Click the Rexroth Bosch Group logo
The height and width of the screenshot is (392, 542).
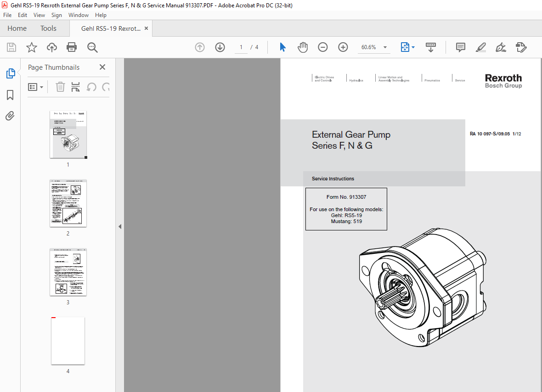pyautogui.click(x=503, y=81)
